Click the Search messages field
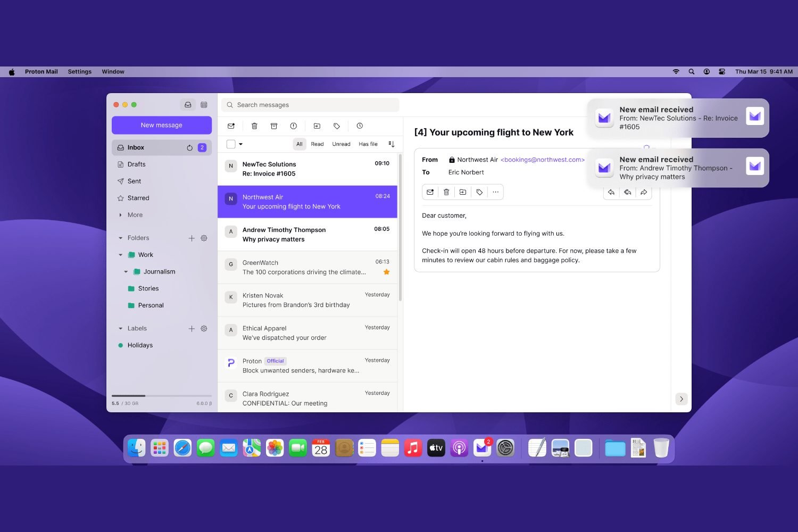This screenshot has height=532, width=798. coord(310,105)
